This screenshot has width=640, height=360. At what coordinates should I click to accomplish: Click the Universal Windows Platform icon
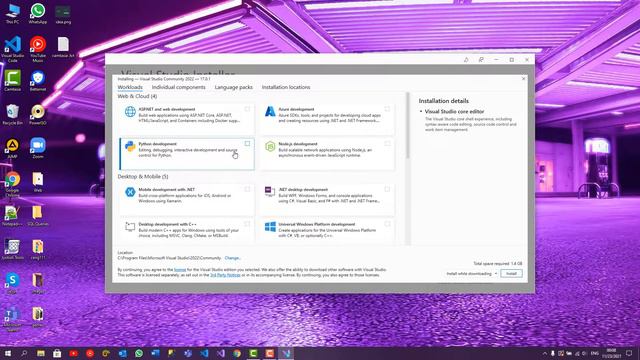click(x=270, y=227)
